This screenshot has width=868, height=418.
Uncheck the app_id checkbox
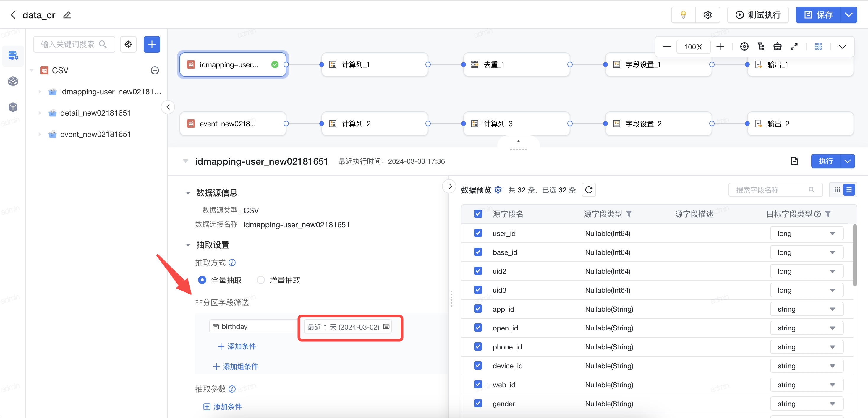(478, 309)
